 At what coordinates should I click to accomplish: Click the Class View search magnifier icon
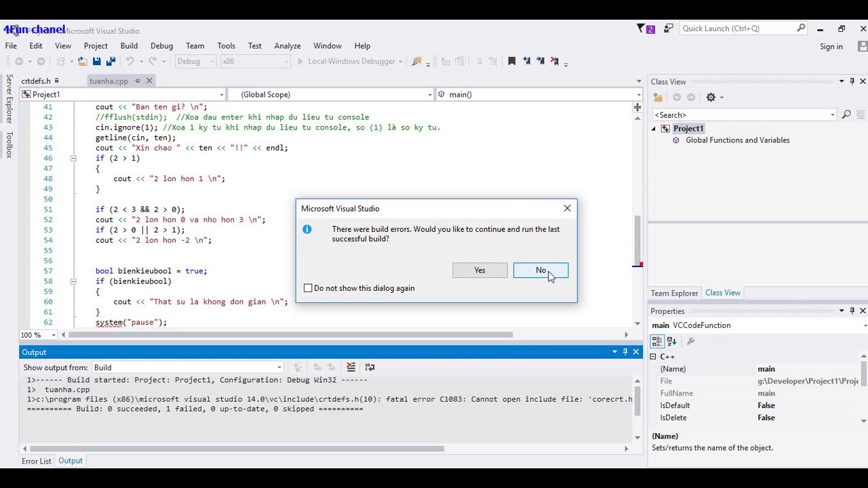[846, 115]
